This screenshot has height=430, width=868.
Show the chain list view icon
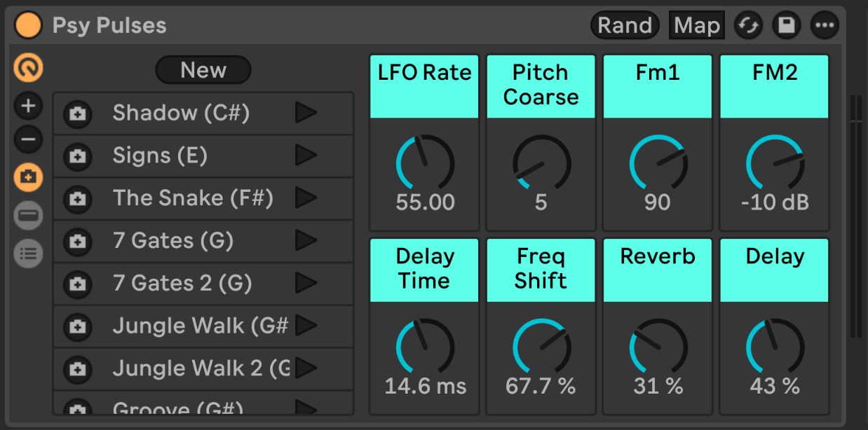coord(29,253)
